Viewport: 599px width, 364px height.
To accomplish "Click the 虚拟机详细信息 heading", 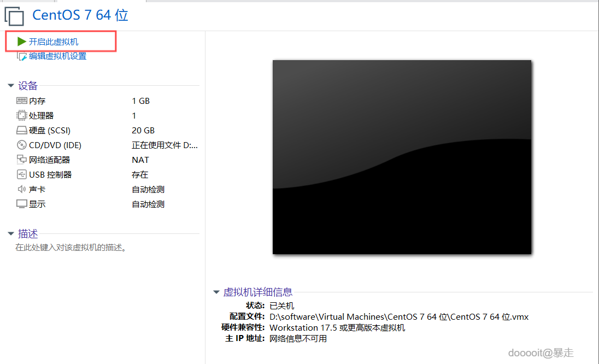I will pos(258,292).
